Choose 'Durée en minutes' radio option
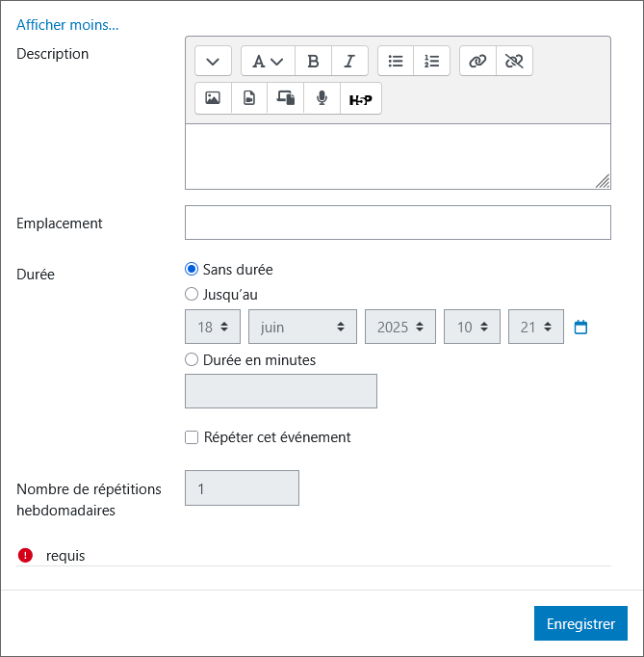The width and height of the screenshot is (644, 657). 192,360
